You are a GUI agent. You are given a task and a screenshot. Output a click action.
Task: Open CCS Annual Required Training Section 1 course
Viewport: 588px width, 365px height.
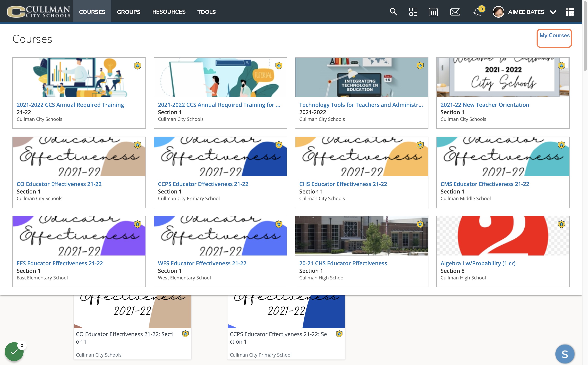pos(219,105)
